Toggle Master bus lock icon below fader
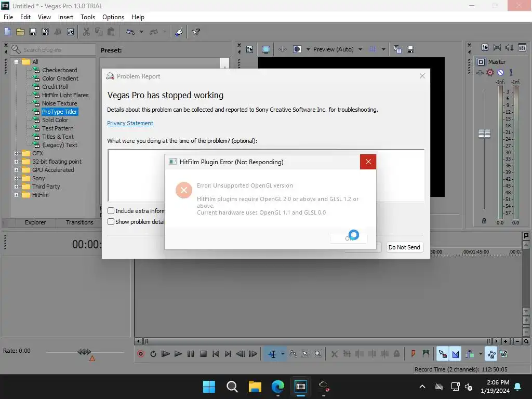 tap(484, 221)
